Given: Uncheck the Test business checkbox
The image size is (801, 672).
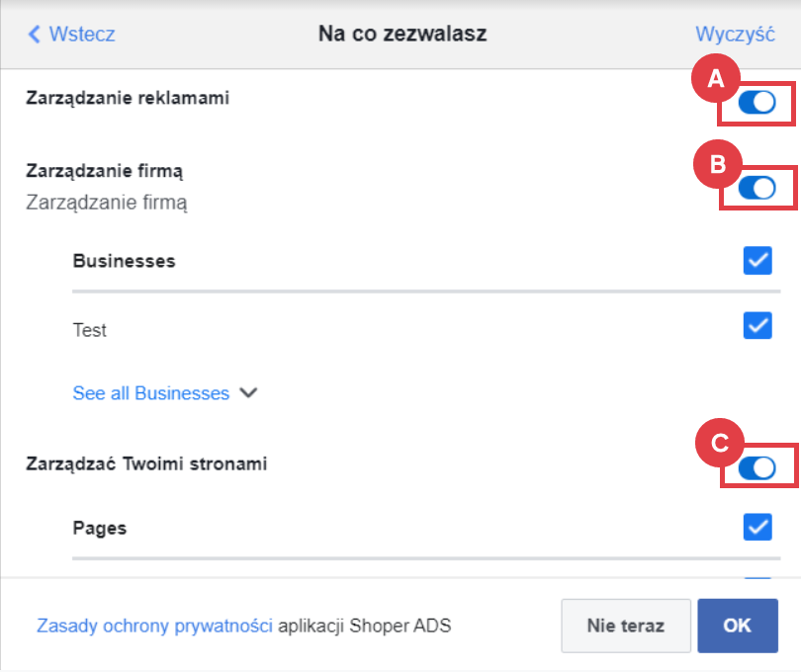Looking at the screenshot, I should click(757, 325).
